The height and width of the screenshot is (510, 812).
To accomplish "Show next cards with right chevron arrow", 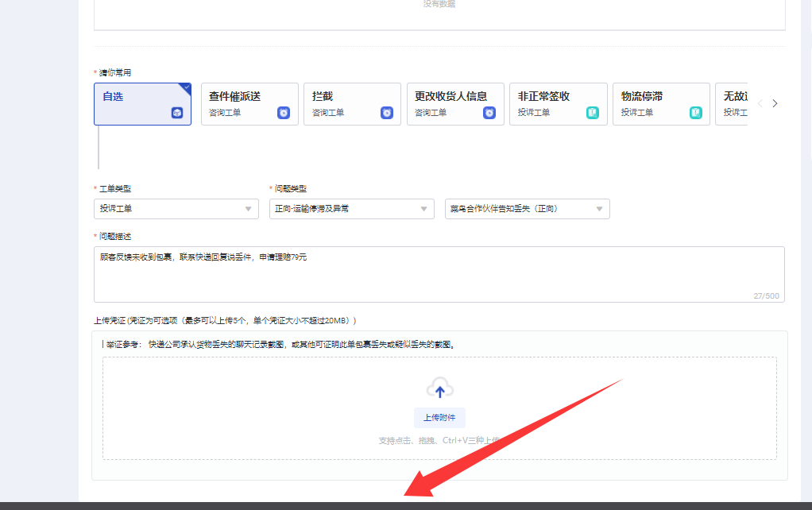I will tap(775, 103).
